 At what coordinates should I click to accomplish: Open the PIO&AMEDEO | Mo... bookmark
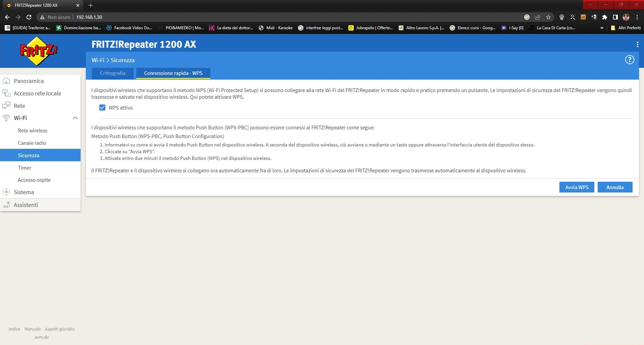tap(181, 28)
